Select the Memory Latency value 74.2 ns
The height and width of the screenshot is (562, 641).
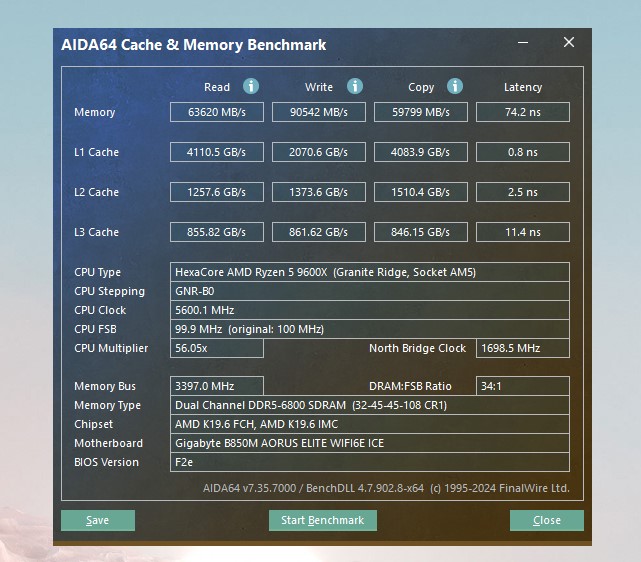click(522, 112)
